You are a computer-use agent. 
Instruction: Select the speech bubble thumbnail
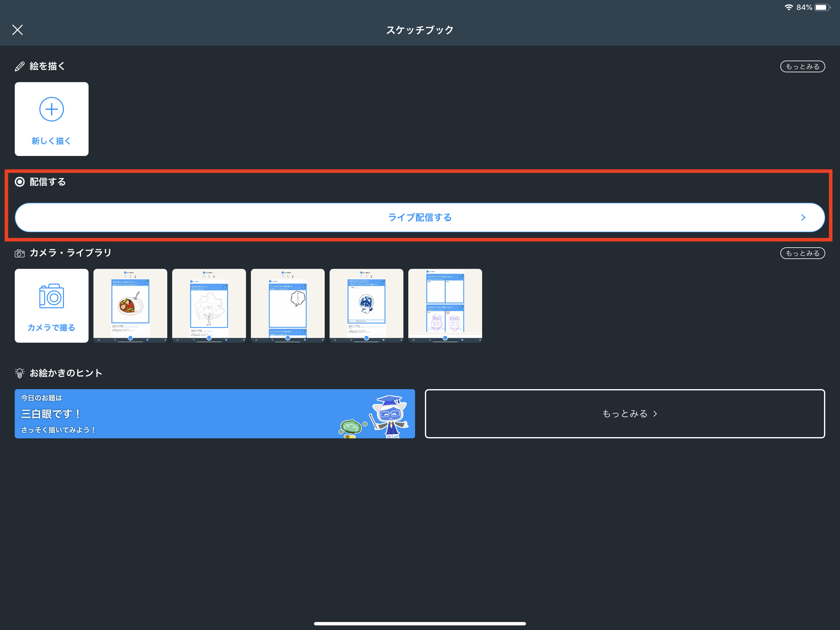(287, 306)
